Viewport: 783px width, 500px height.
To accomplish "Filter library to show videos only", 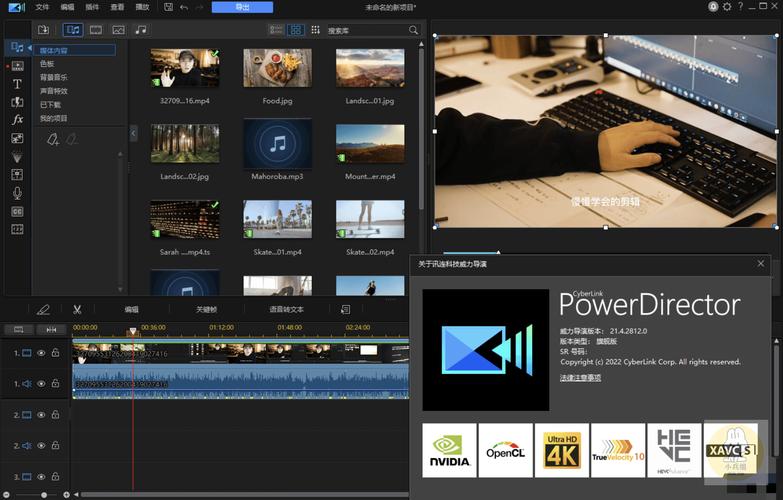I will coord(96,30).
